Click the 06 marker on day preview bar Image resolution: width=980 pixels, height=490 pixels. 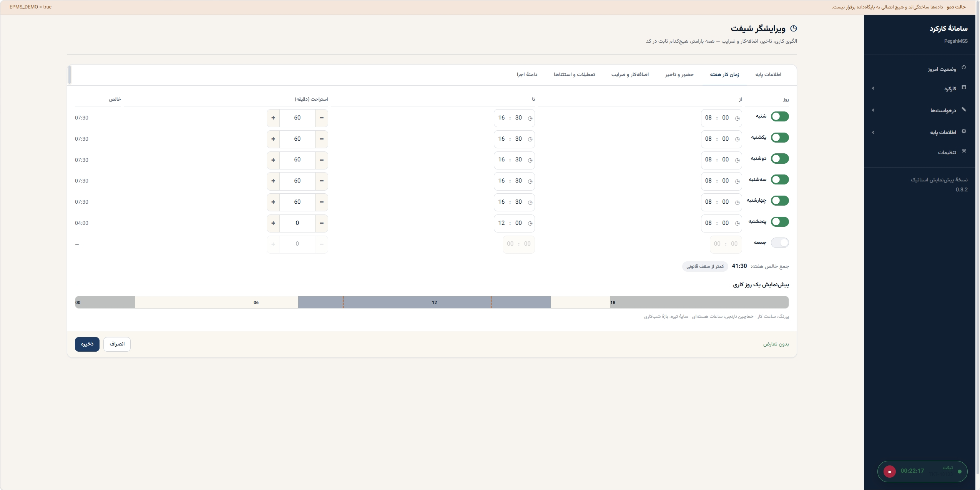[256, 302]
